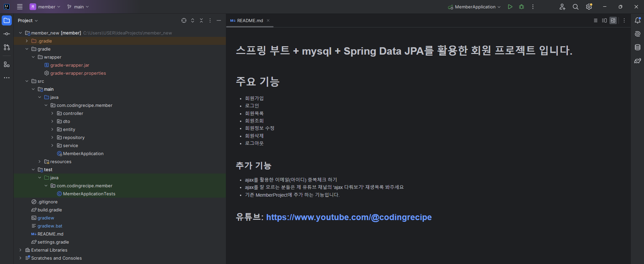644x264 pixels.
Task: Collapse the test folder
Action: point(33,170)
